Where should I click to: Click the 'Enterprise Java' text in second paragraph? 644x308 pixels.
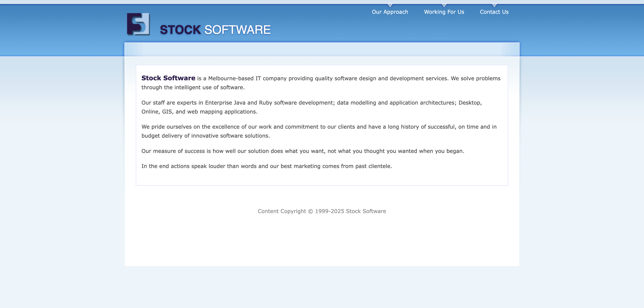pos(225,103)
